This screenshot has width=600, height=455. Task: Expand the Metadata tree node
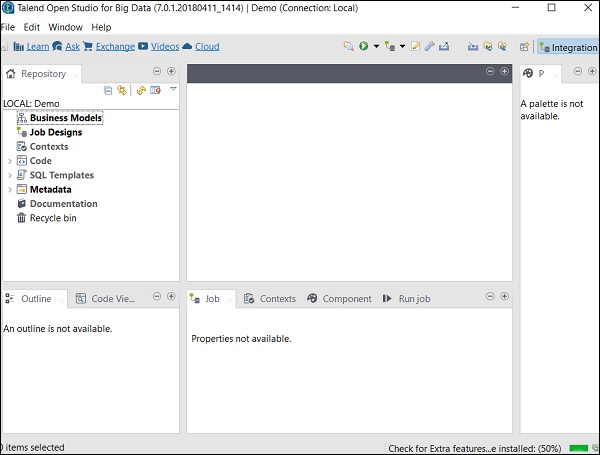click(x=10, y=189)
